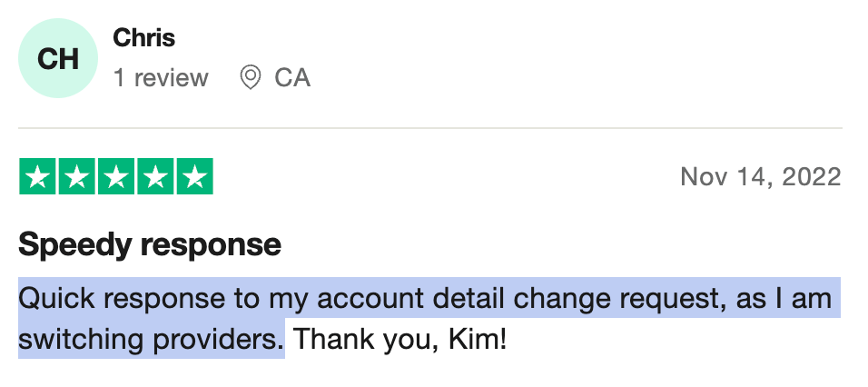Image resolution: width=868 pixels, height=387 pixels.
Task: Click the unhighlighted words "Thank you,"
Action: click(366, 340)
